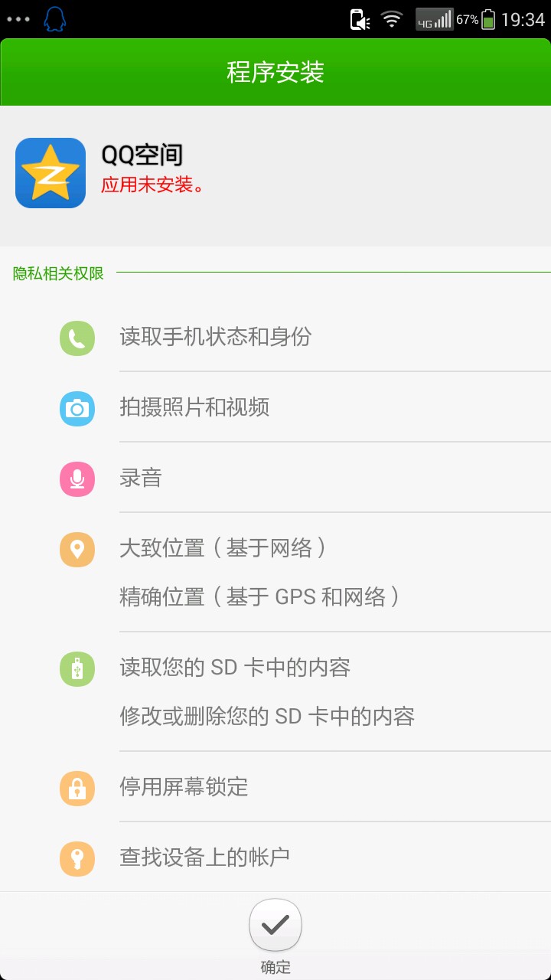Tap the blue camera permission icon

tap(77, 408)
